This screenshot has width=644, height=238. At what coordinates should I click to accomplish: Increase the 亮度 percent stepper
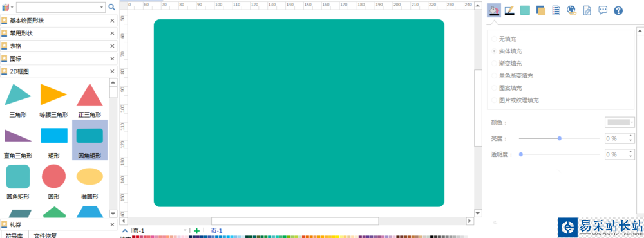(630, 136)
